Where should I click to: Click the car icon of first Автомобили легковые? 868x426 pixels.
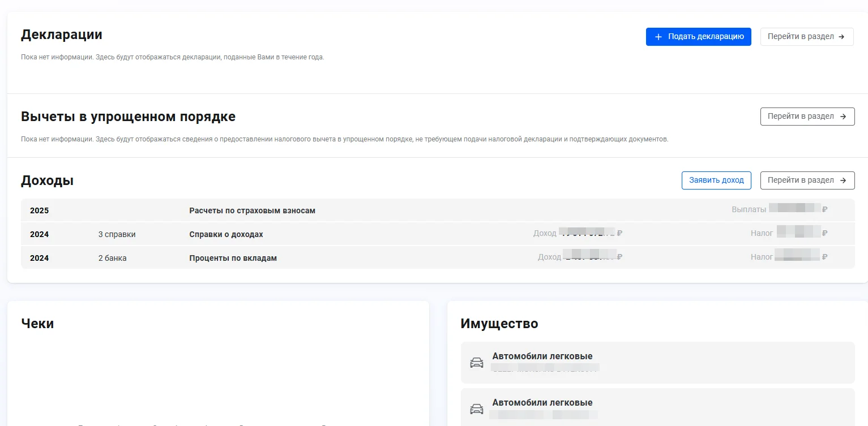(477, 363)
